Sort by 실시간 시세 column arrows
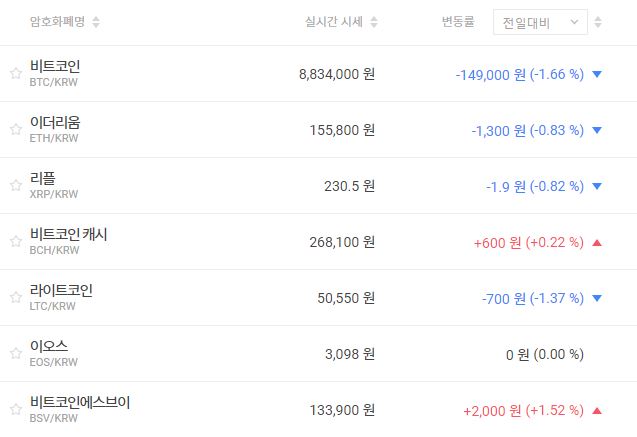 click(x=374, y=22)
